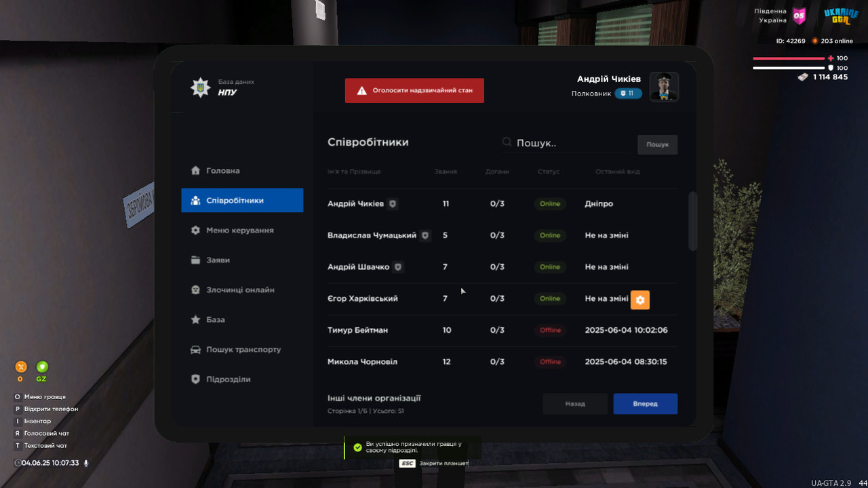Click the employee list scrollbar
The image size is (868, 488).
(692, 222)
